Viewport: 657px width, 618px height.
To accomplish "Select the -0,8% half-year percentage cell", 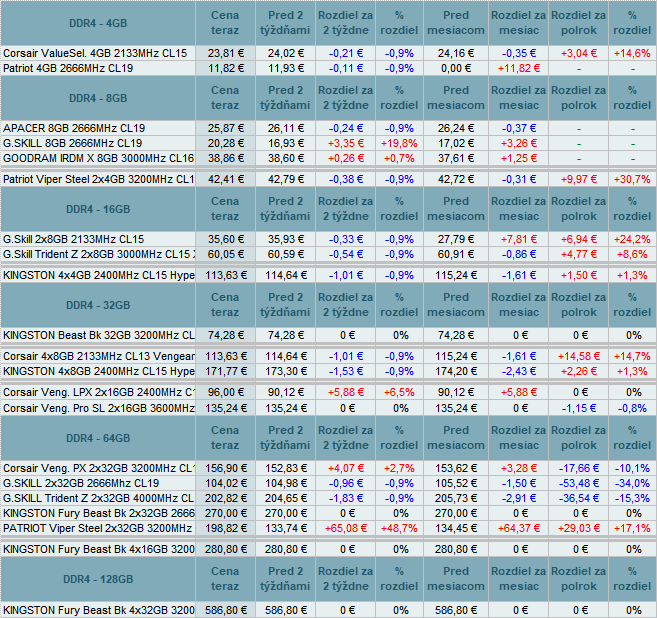I will pos(632,408).
